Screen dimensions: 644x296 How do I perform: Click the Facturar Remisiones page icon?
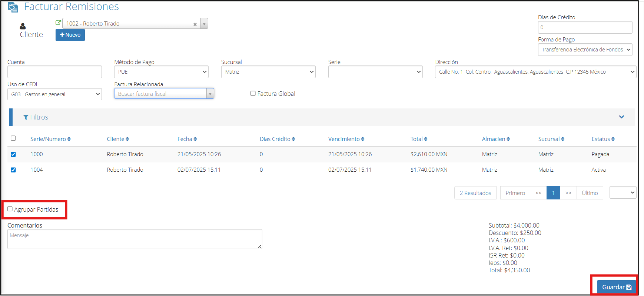coord(13,7)
